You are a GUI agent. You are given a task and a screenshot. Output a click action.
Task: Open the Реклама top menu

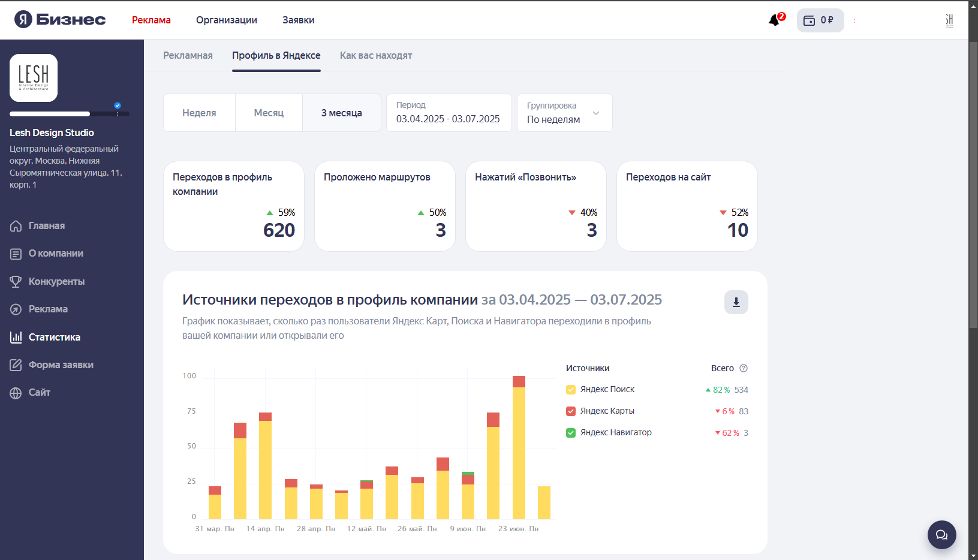coord(151,20)
